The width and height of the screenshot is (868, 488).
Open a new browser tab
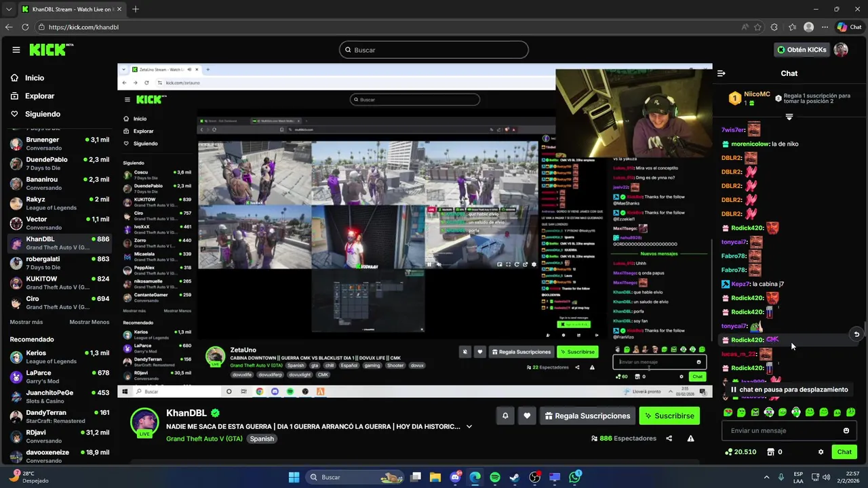click(x=136, y=9)
